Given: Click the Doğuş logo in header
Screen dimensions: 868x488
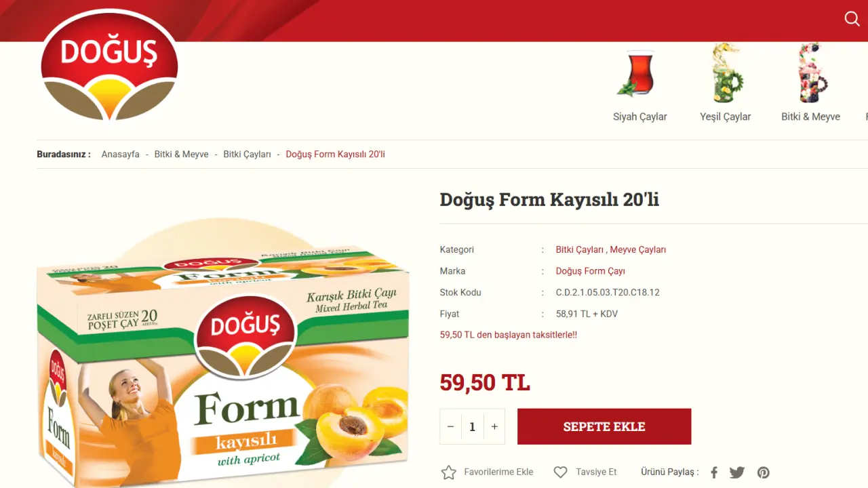Looking at the screenshot, I should click(109, 66).
